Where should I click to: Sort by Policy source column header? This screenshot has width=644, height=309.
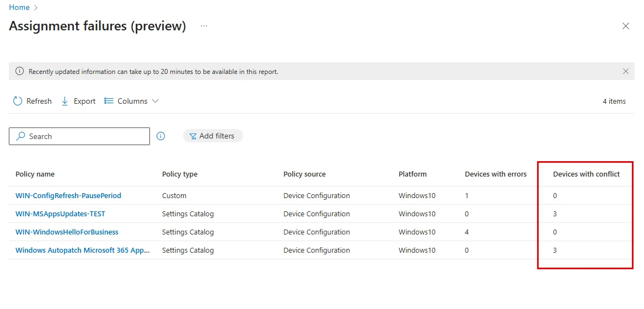tap(304, 174)
